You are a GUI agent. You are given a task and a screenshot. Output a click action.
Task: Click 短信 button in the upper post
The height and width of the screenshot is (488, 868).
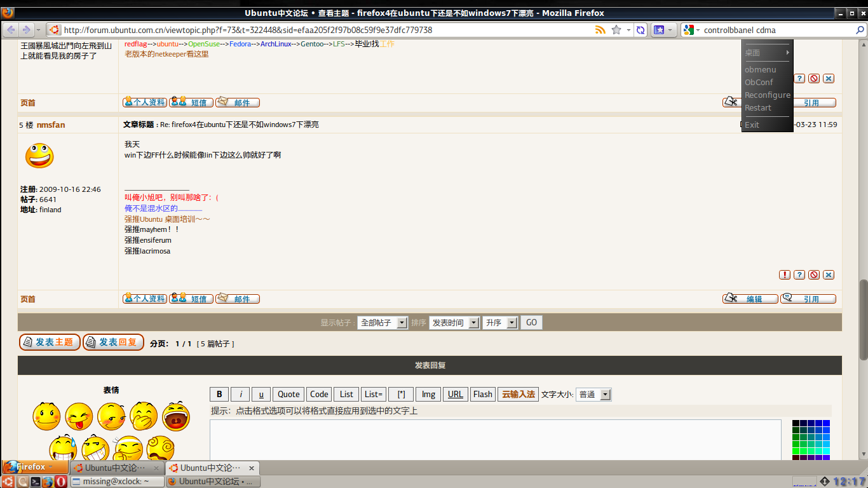[191, 102]
